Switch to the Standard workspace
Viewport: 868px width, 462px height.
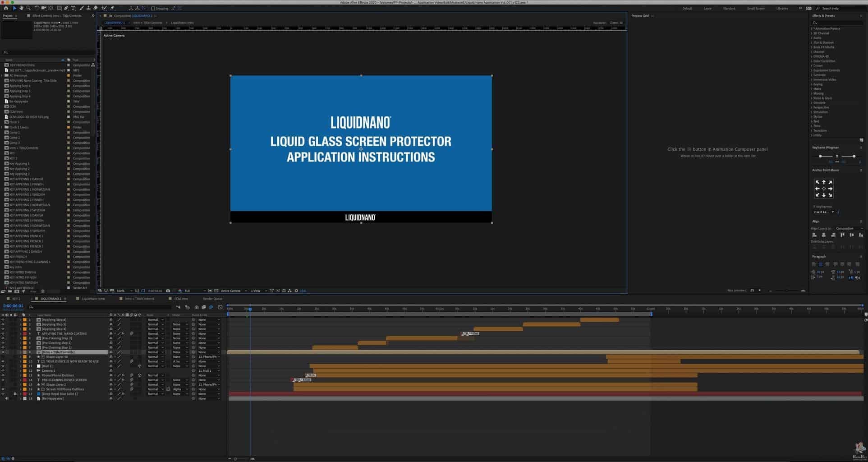tap(729, 9)
